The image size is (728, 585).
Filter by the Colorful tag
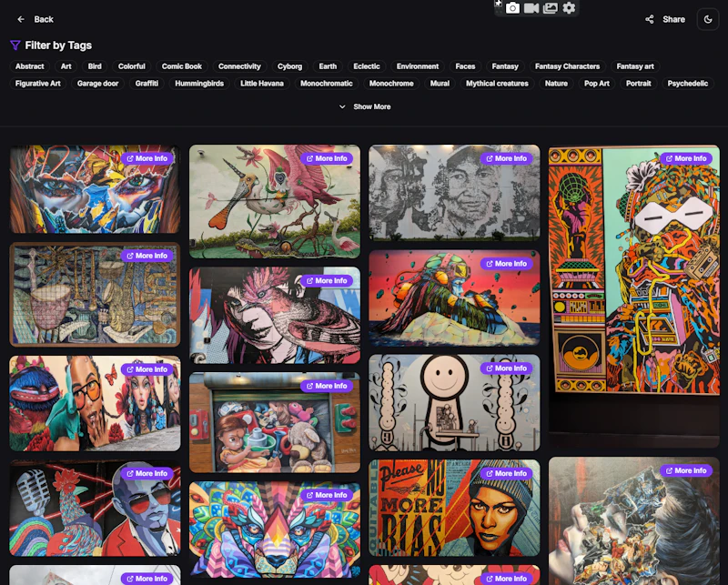click(131, 66)
